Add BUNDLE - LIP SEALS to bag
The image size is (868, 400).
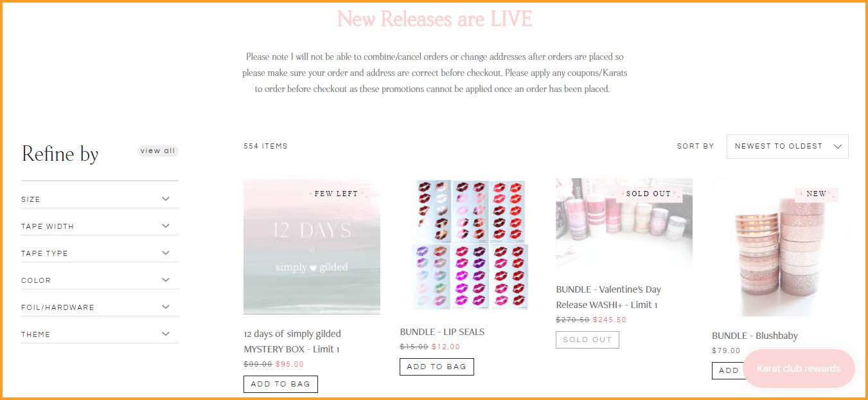[437, 367]
